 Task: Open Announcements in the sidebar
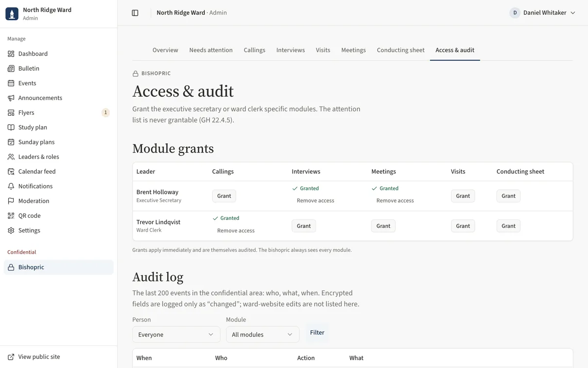[x=59, y=98]
